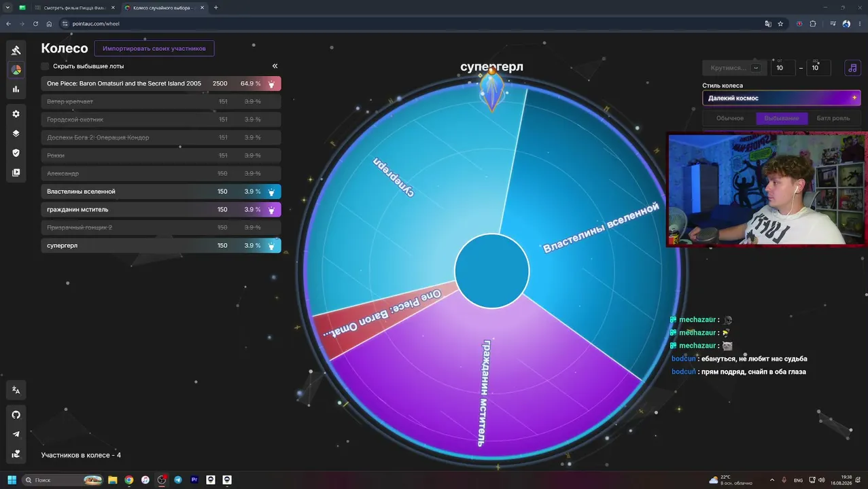Open the GitHub link icon
Viewport: 868px width, 489px height.
coord(16,415)
